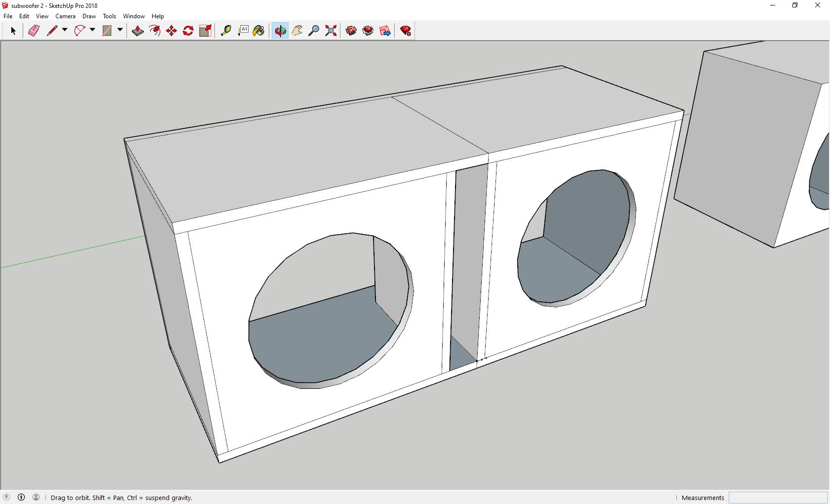The width and height of the screenshot is (830, 504).
Task: Expand the Arc tool dropdown arrow
Action: pos(92,30)
